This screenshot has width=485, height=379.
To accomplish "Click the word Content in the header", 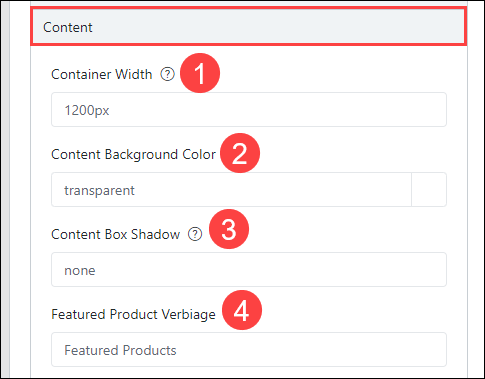I will pos(68,27).
